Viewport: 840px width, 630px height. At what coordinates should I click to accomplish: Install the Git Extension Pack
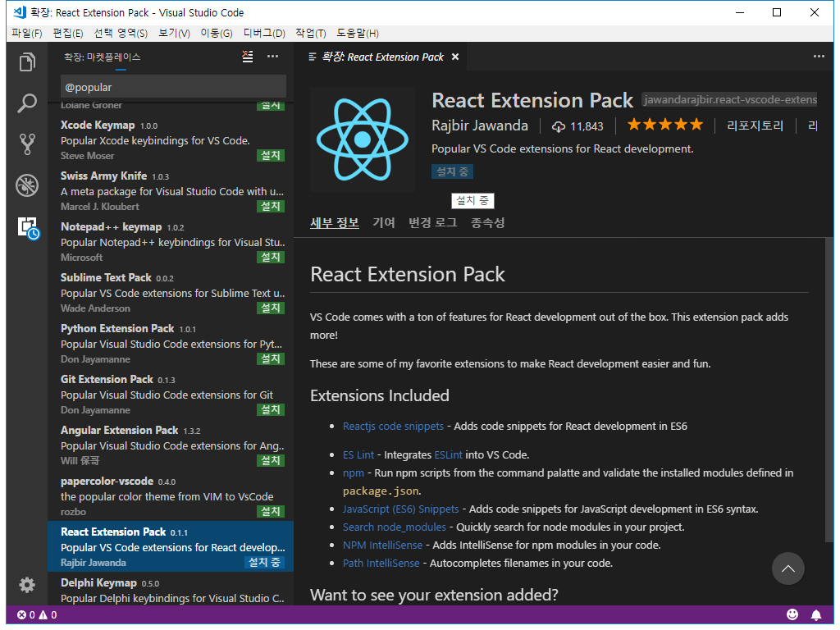pyautogui.click(x=271, y=410)
